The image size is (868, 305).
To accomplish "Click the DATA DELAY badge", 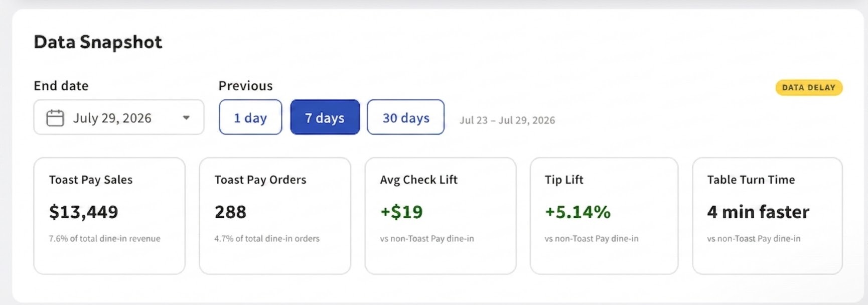I will 809,88.
